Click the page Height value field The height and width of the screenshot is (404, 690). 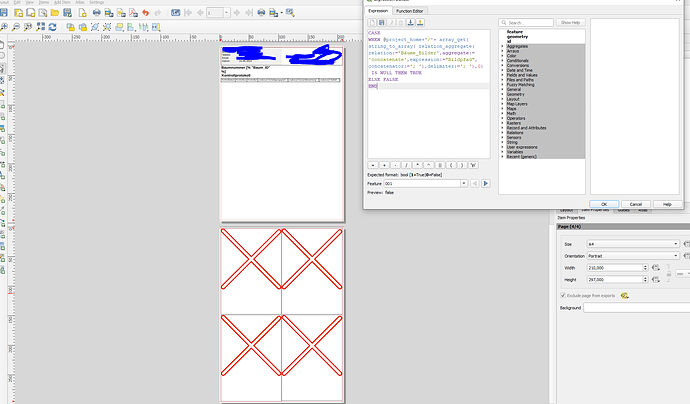click(615, 279)
